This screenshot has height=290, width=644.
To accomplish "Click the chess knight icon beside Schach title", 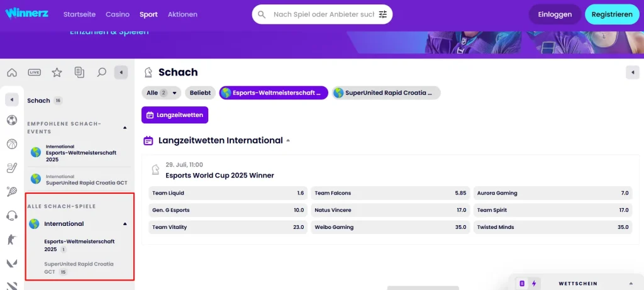I will pos(148,73).
